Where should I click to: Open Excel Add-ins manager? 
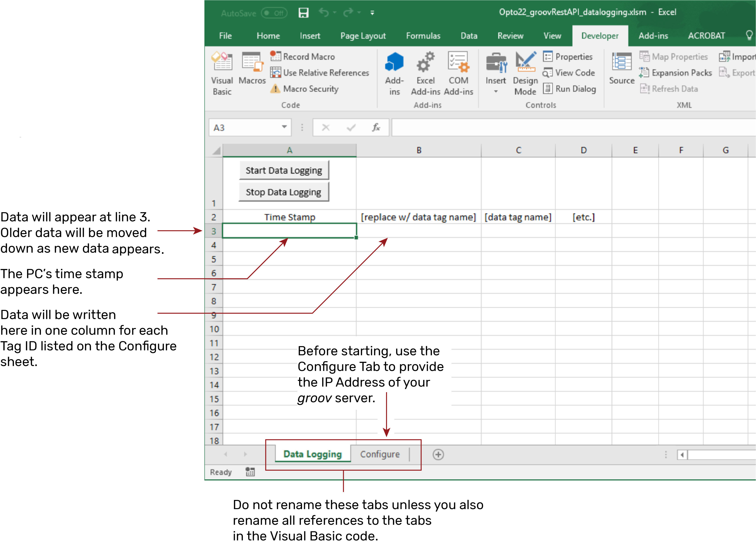coord(426,74)
